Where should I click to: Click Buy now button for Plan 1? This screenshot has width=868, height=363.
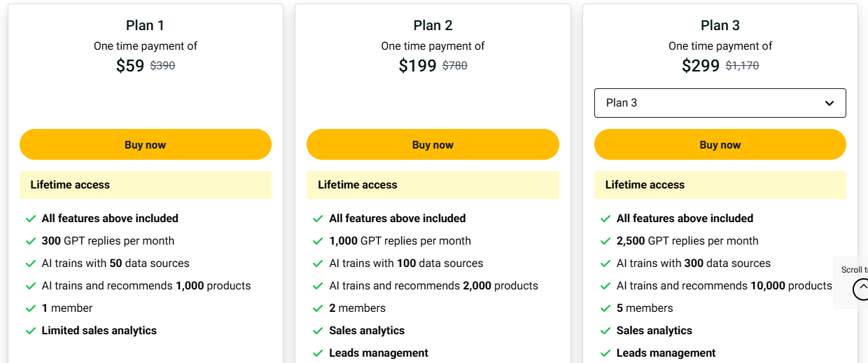click(145, 144)
